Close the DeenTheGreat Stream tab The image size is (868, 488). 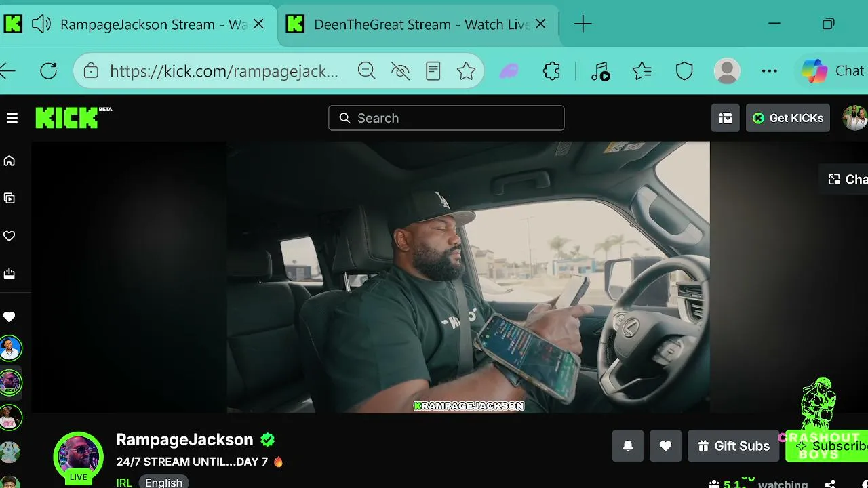tap(540, 24)
